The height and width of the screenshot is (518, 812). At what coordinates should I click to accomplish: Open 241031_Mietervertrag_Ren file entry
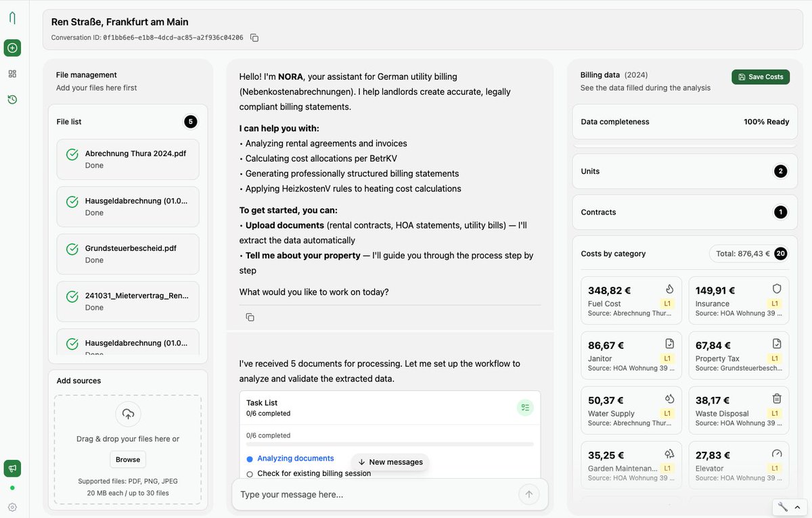pyautogui.click(x=128, y=302)
